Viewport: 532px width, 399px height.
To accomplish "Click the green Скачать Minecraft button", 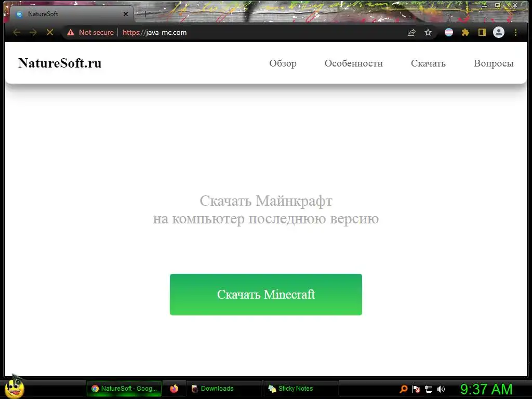I will click(266, 295).
